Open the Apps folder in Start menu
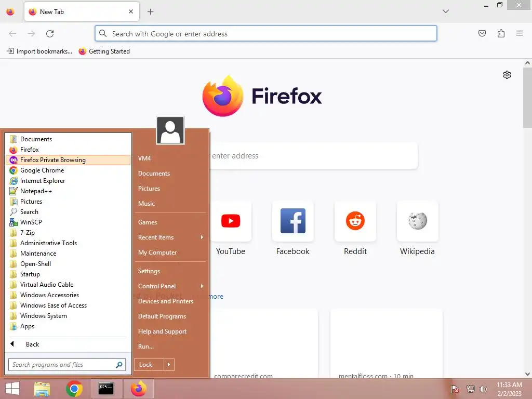The image size is (532, 399). [68, 326]
